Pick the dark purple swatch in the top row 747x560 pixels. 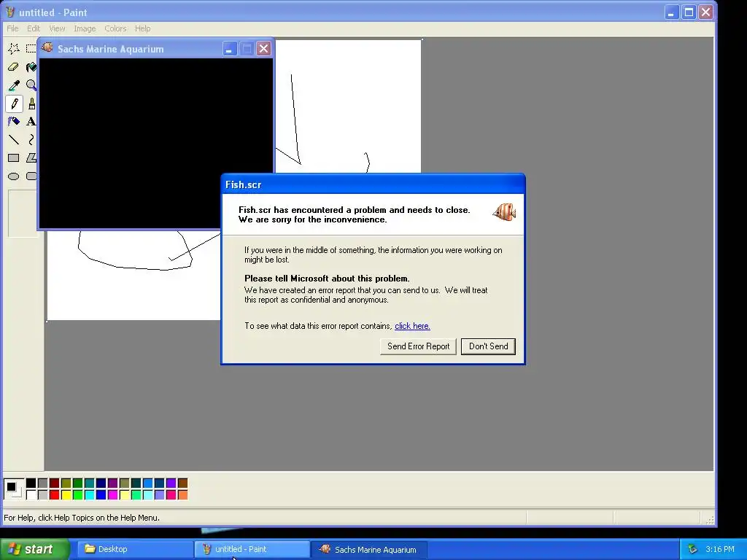pyautogui.click(x=113, y=483)
